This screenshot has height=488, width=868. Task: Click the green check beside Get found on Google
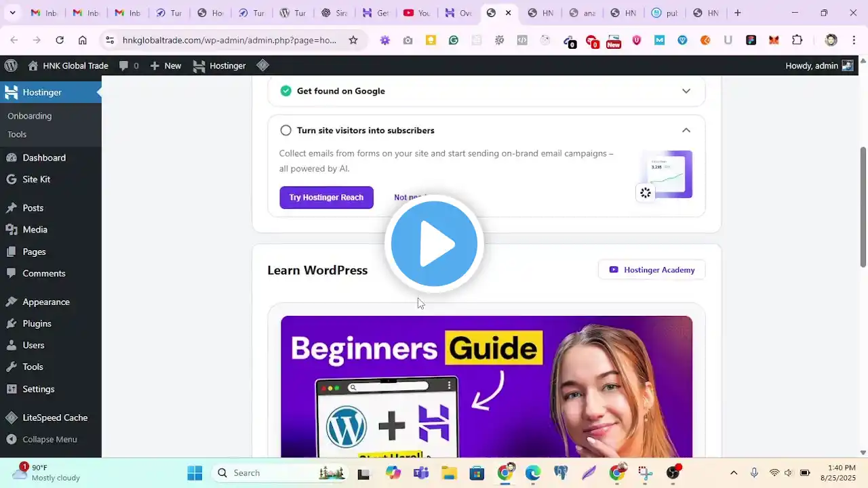click(x=285, y=91)
